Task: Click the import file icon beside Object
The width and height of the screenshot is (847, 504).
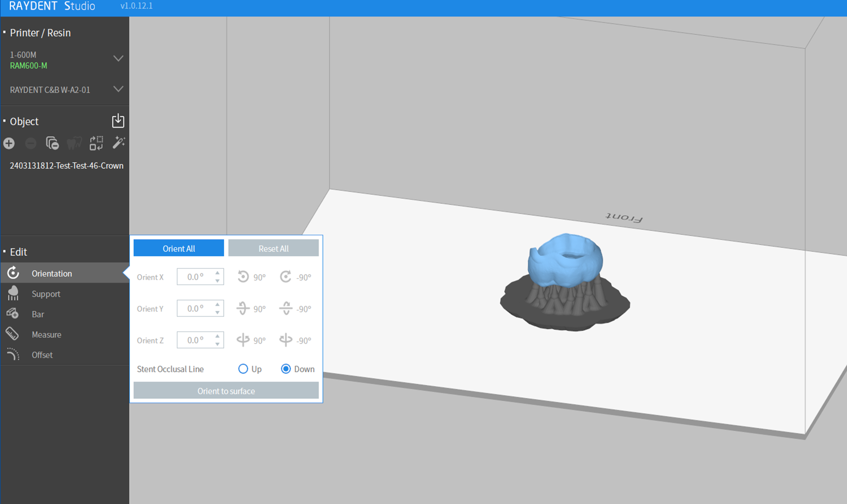Action: point(118,121)
